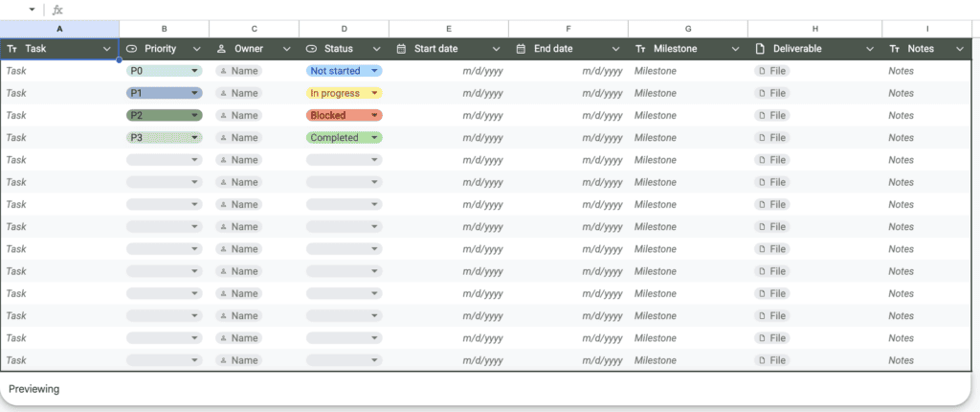Screen dimensions: 980x412
Task: Open the End date column header menu arrow
Action: click(616, 49)
